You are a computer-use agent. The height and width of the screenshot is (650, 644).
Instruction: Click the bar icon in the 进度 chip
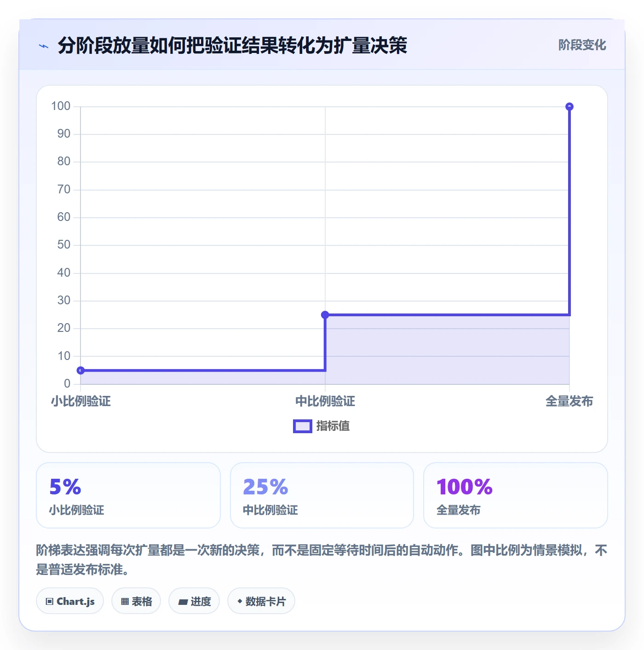click(183, 602)
